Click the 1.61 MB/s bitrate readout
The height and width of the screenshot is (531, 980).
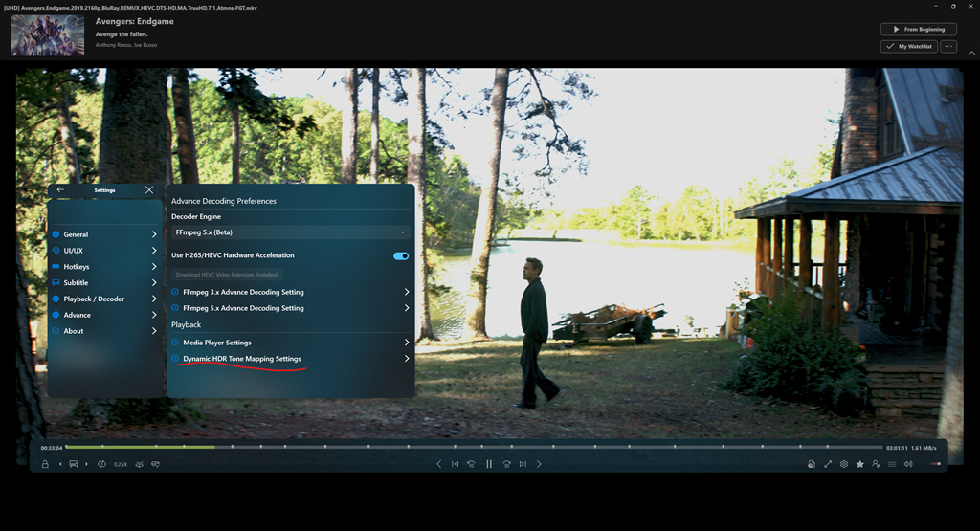click(x=924, y=448)
